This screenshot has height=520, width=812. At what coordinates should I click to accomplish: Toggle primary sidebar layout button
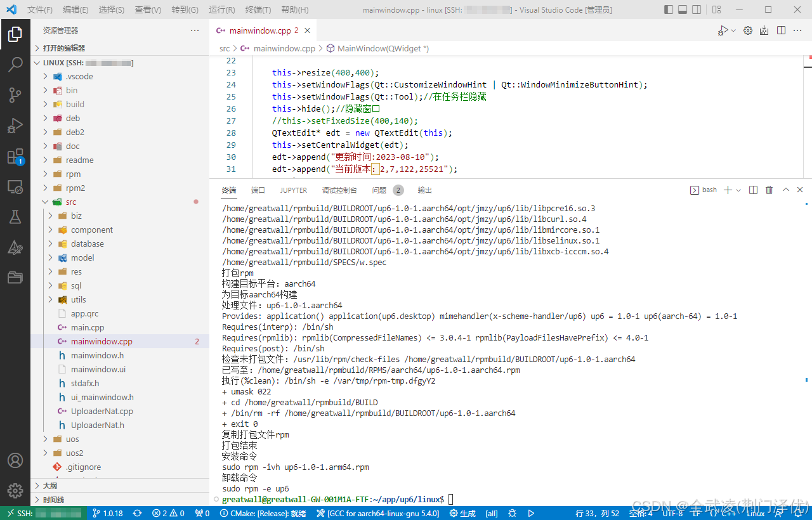pyautogui.click(x=669, y=10)
